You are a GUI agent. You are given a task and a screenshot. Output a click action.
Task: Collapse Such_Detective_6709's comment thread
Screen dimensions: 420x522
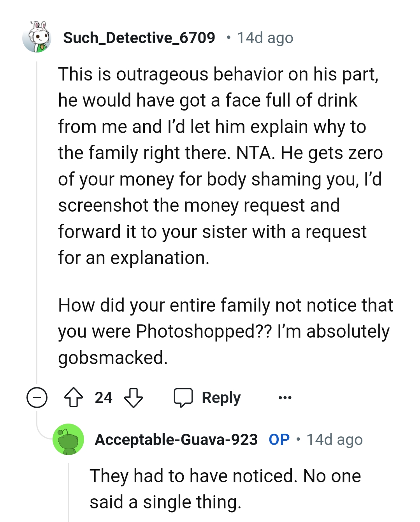[x=37, y=397]
